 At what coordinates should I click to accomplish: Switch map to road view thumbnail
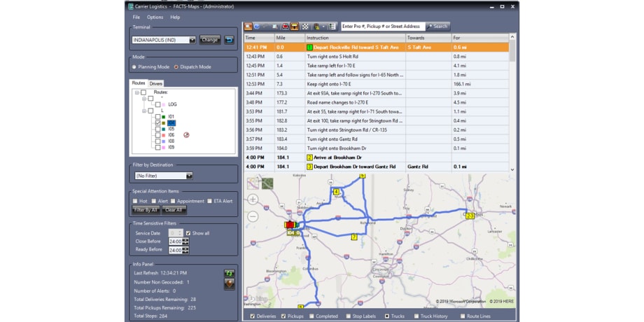[253, 183]
